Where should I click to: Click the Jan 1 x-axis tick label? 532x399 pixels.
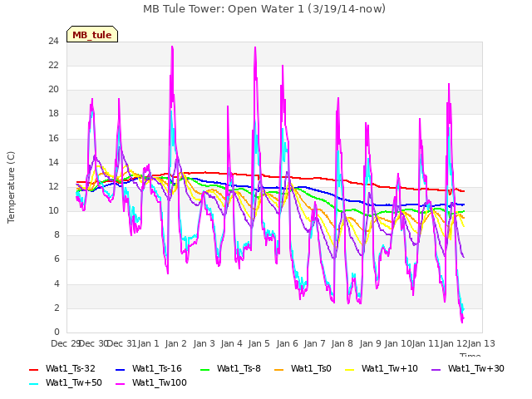point(149,343)
